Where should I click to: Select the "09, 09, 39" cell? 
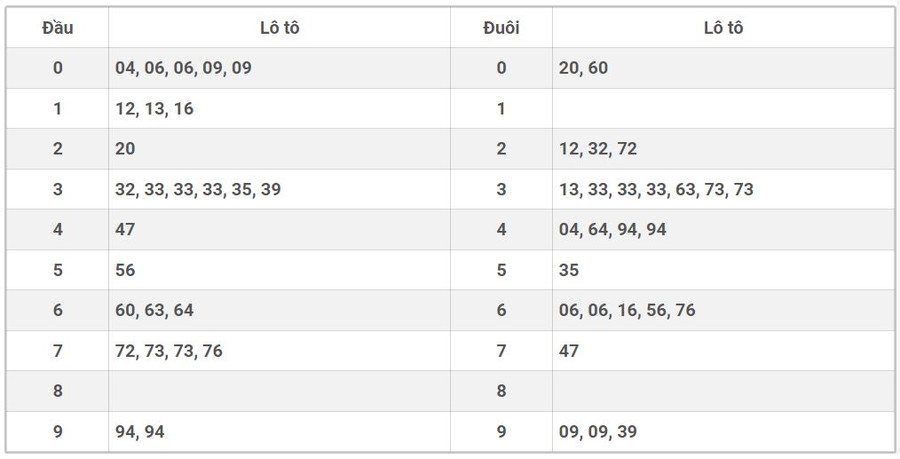pos(599,432)
